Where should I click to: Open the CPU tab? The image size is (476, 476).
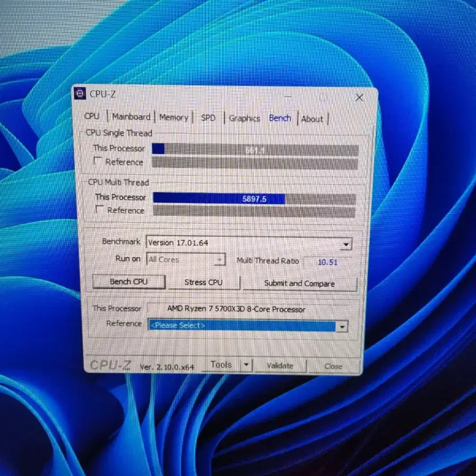(x=92, y=116)
